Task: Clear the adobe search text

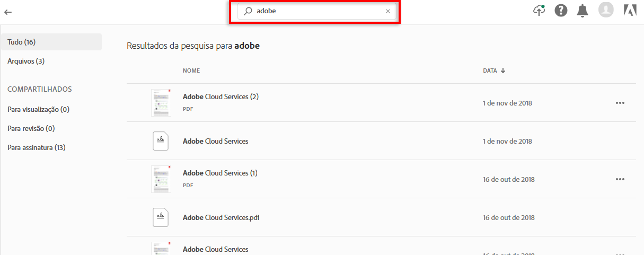Action: pos(387,11)
